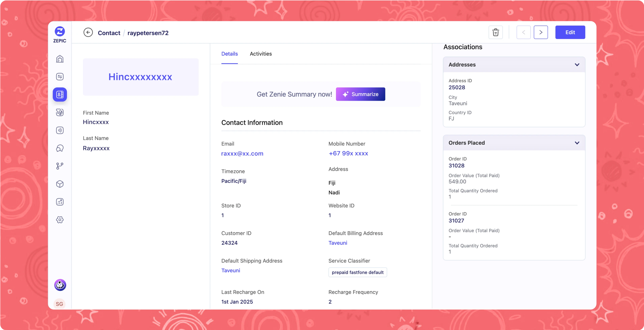The height and width of the screenshot is (330, 644).
Task: Go back with the circled arrow
Action: (88, 33)
